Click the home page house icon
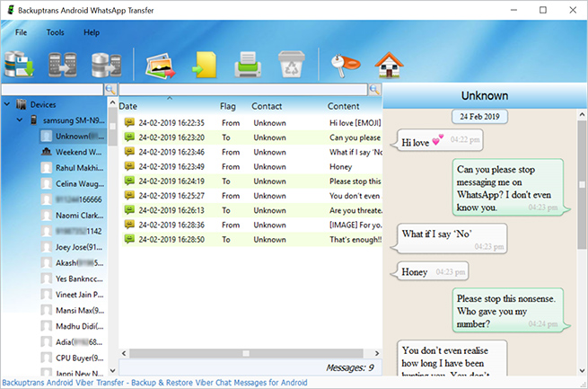The width and height of the screenshot is (588, 389). pyautogui.click(x=389, y=65)
